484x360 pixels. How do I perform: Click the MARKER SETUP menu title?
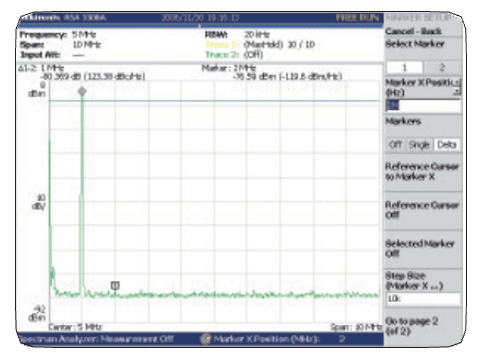(x=418, y=17)
